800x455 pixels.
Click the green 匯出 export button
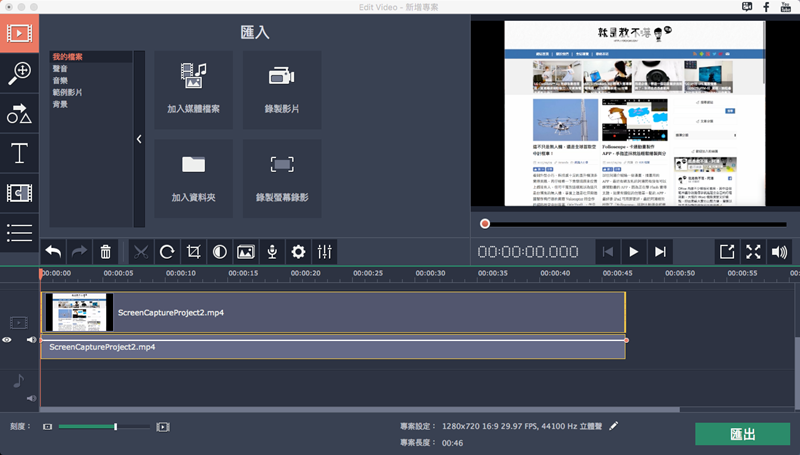[x=742, y=434]
